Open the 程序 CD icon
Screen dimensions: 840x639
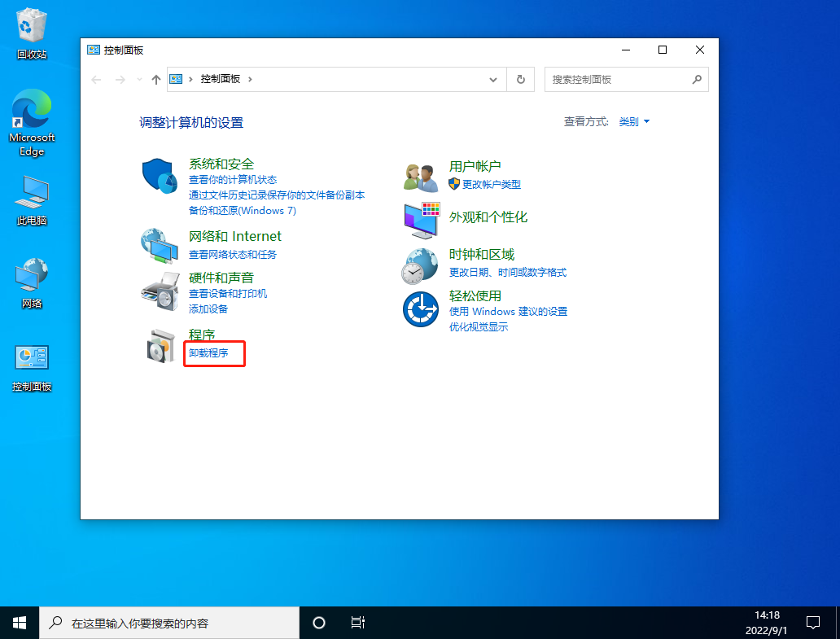160,348
